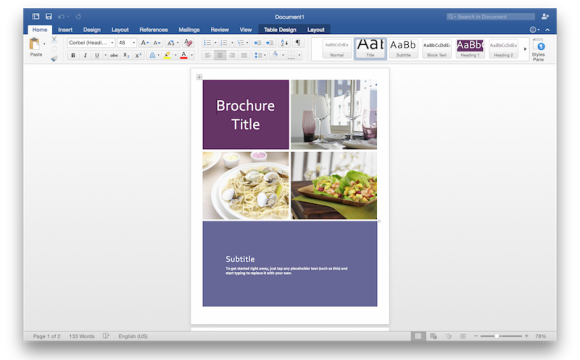Toggle Underline formatting

[x=97, y=55]
